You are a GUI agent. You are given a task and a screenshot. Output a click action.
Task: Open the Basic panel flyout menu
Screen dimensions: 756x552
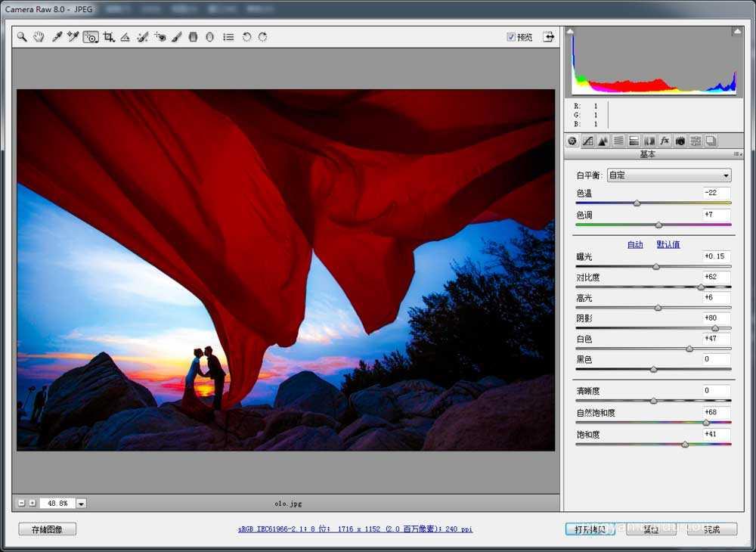point(736,153)
